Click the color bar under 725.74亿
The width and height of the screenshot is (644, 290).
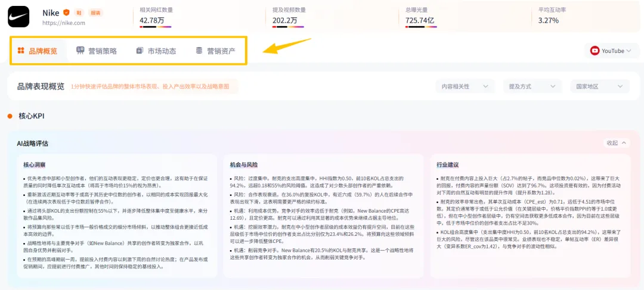coord(421,27)
